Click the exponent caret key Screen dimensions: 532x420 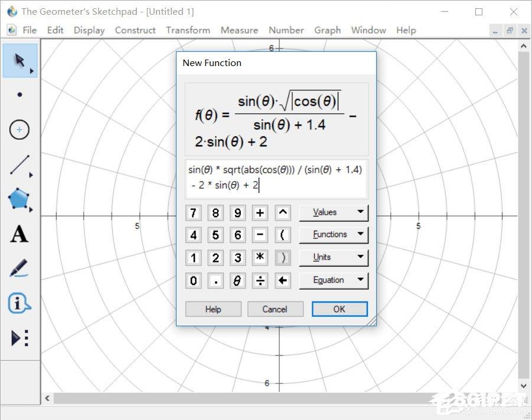tap(283, 213)
